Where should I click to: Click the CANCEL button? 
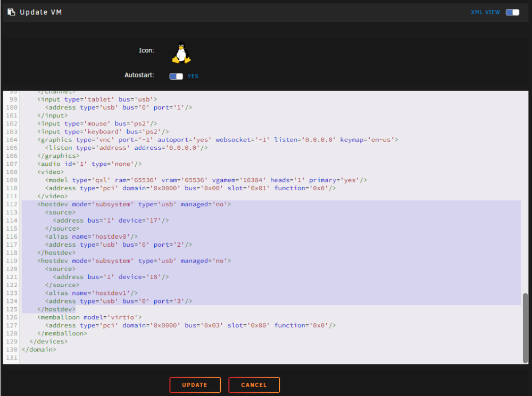254,385
